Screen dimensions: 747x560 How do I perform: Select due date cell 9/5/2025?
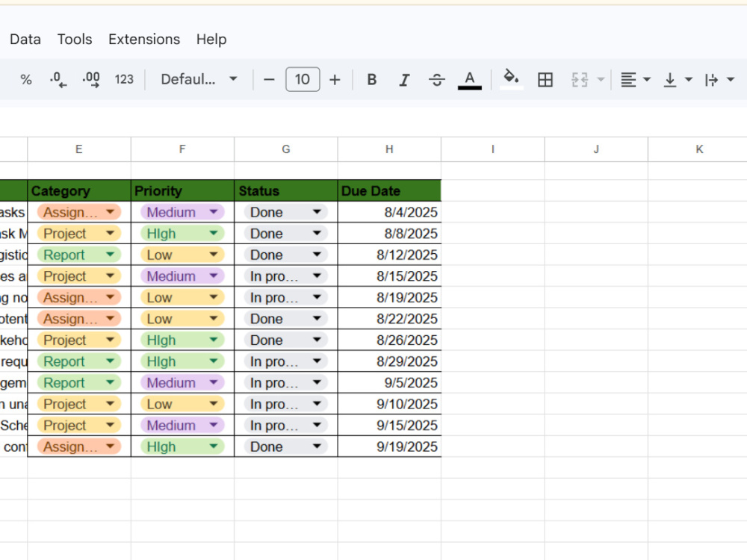point(389,382)
